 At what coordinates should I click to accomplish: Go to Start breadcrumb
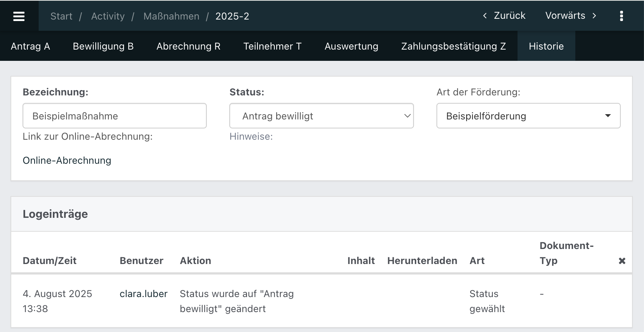point(62,16)
